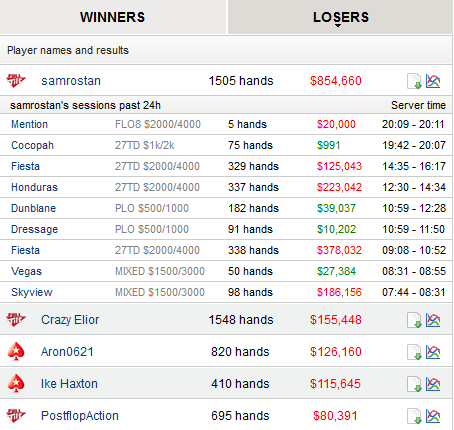Click the FLO8 $2000/4000 game label

coord(158,124)
